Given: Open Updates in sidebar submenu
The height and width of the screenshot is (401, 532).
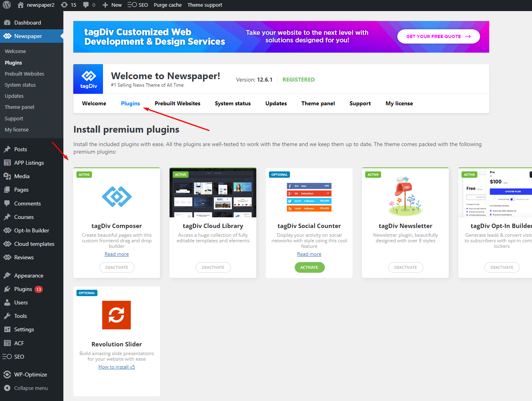Looking at the screenshot, I should point(14,96).
